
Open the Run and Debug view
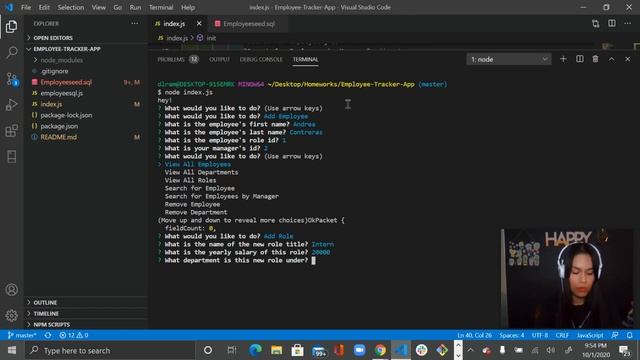coord(11,105)
